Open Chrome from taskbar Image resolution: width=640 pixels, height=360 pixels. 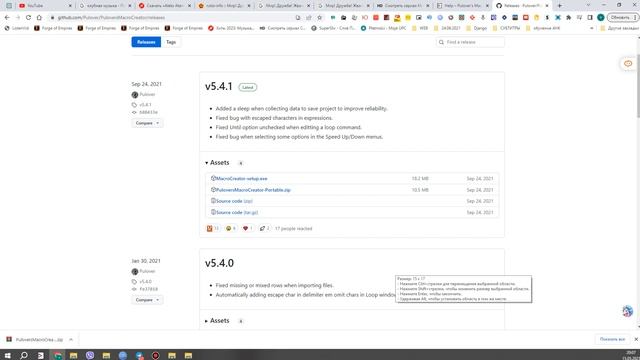[x=58, y=356]
